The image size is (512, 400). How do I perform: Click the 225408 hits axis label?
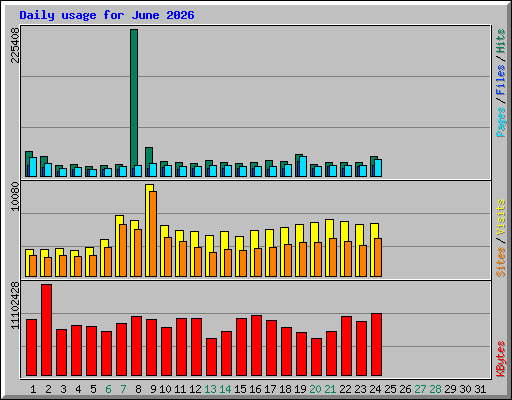pos(15,45)
